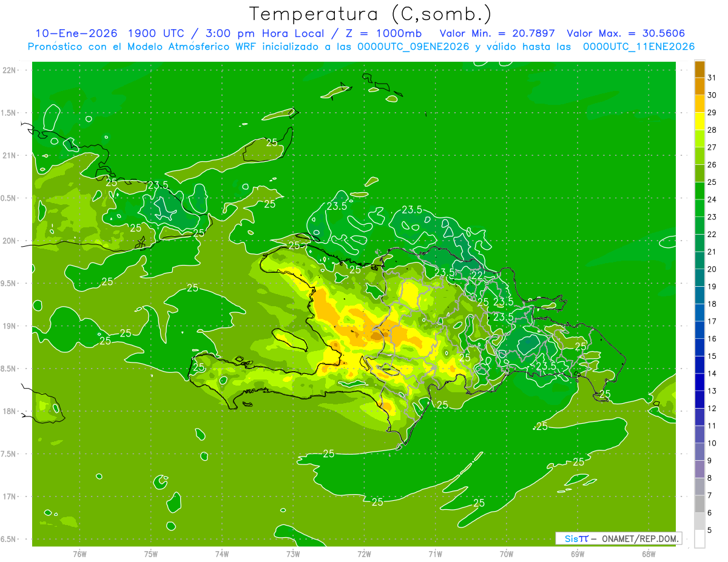Click the '71W' longitude axis label
Viewport: 728px width, 562px height.
435,554
